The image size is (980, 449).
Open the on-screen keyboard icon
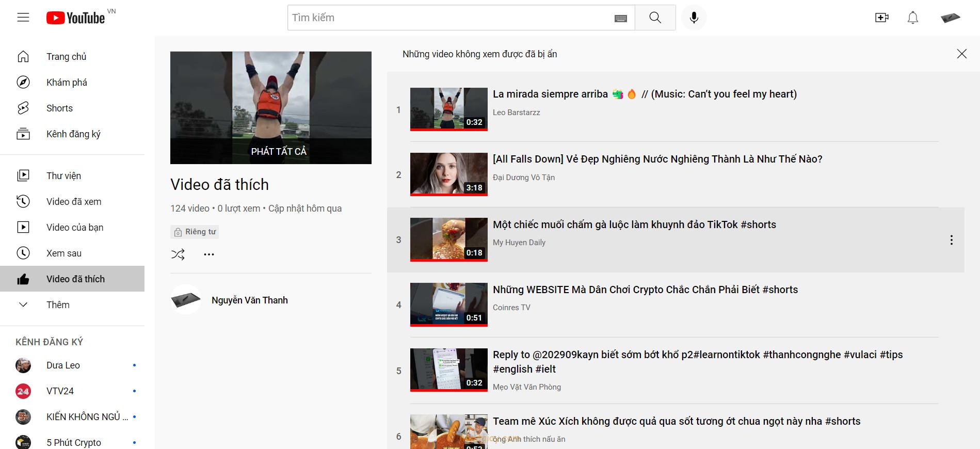click(621, 19)
